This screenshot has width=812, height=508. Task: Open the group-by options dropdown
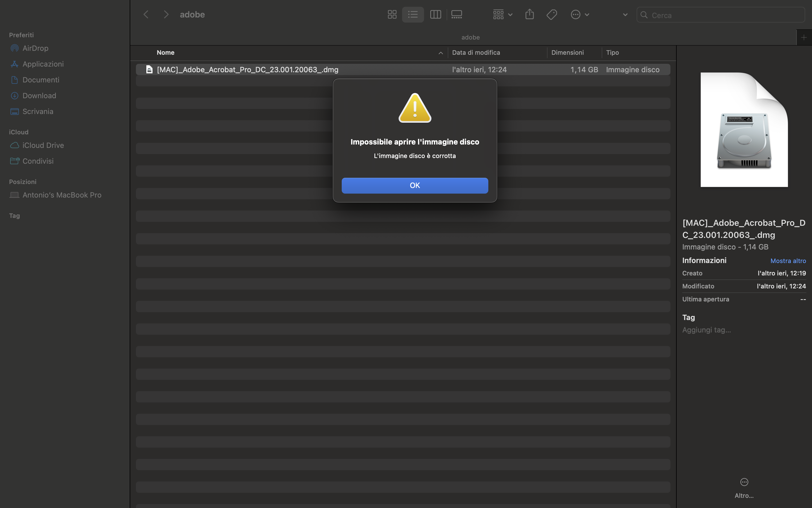[x=502, y=14]
